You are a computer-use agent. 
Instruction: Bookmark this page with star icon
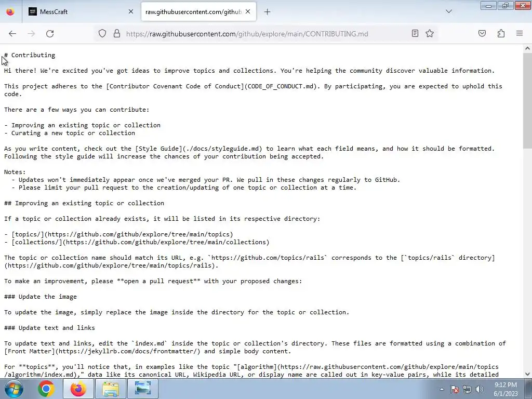pos(430,33)
